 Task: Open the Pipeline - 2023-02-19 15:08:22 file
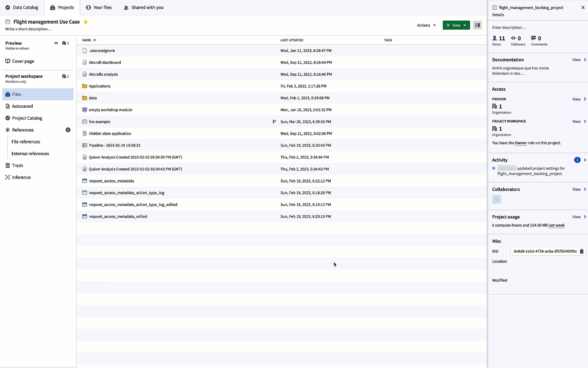(x=114, y=145)
